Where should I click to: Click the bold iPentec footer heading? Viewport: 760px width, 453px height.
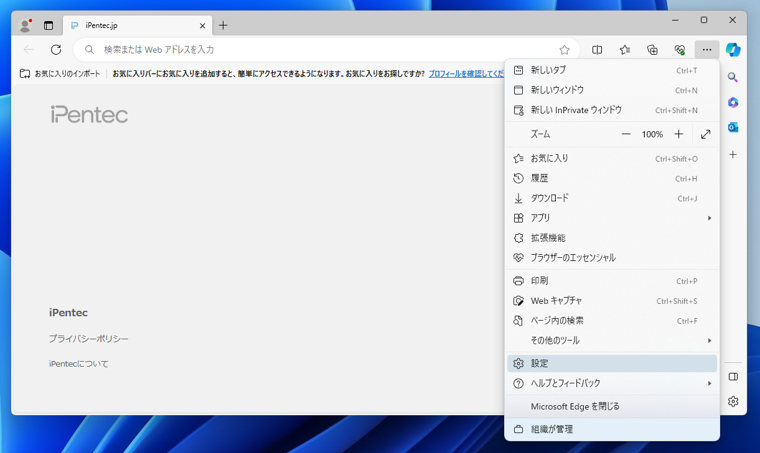68,312
